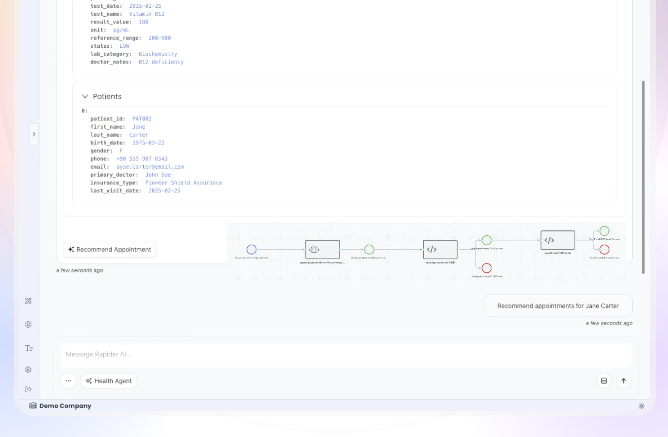Image resolution: width=668 pixels, height=437 pixels.
Task: Click the Recommend Appointment button
Action: pos(109,250)
